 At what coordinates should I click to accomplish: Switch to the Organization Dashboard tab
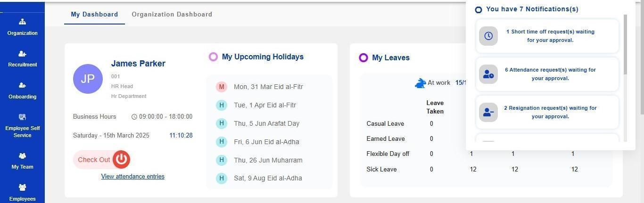pos(172,14)
